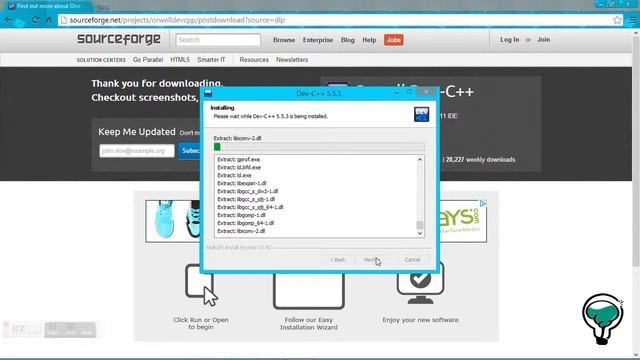The width and height of the screenshot is (640, 360).
Task: Open the Newsletters link
Action: 292,60
